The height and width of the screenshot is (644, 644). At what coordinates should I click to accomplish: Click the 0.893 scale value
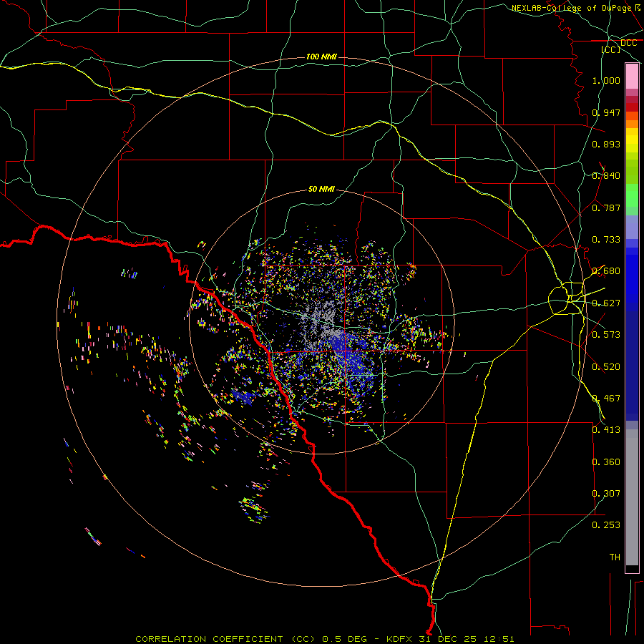tap(606, 144)
